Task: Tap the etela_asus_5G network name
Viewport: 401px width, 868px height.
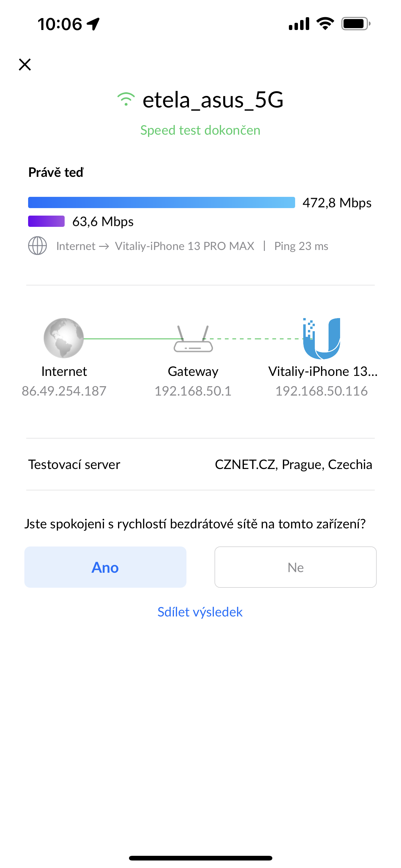Action: pyautogui.click(x=213, y=100)
